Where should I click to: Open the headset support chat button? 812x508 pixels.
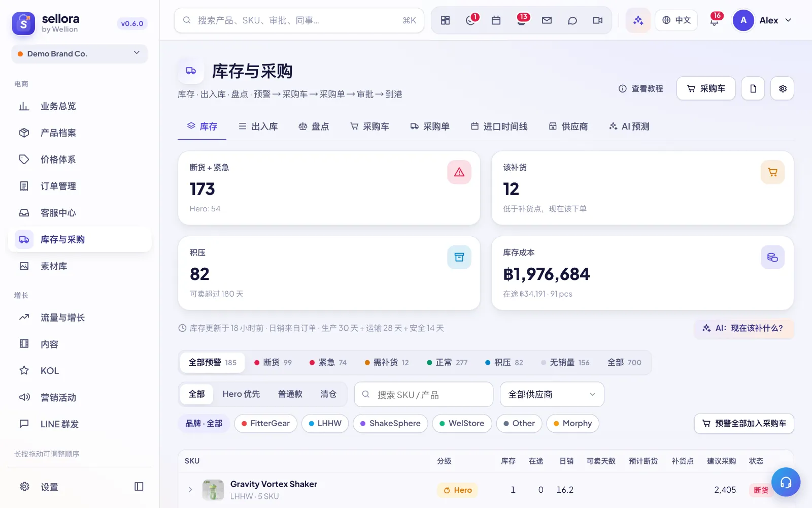[786, 482]
